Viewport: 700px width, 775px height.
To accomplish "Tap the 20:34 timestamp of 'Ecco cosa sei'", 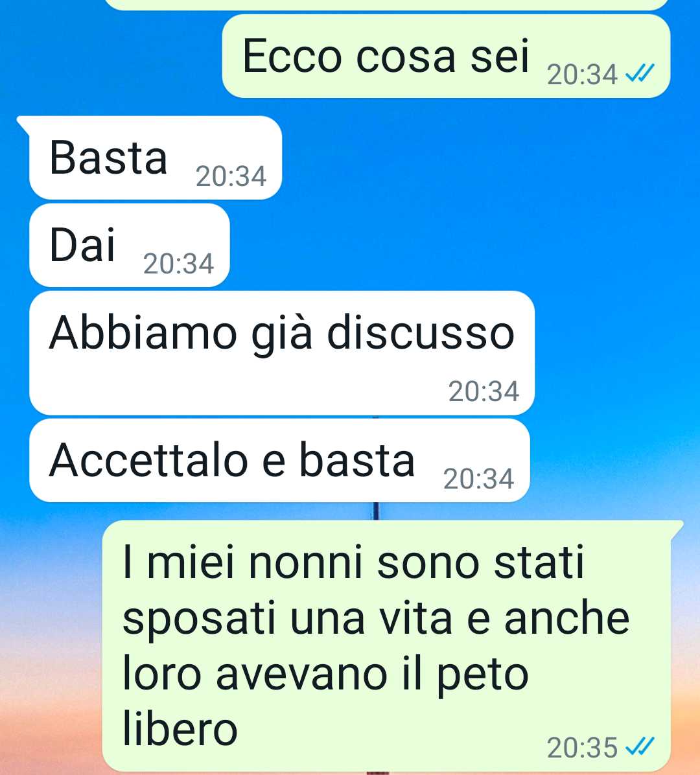I will click(582, 75).
